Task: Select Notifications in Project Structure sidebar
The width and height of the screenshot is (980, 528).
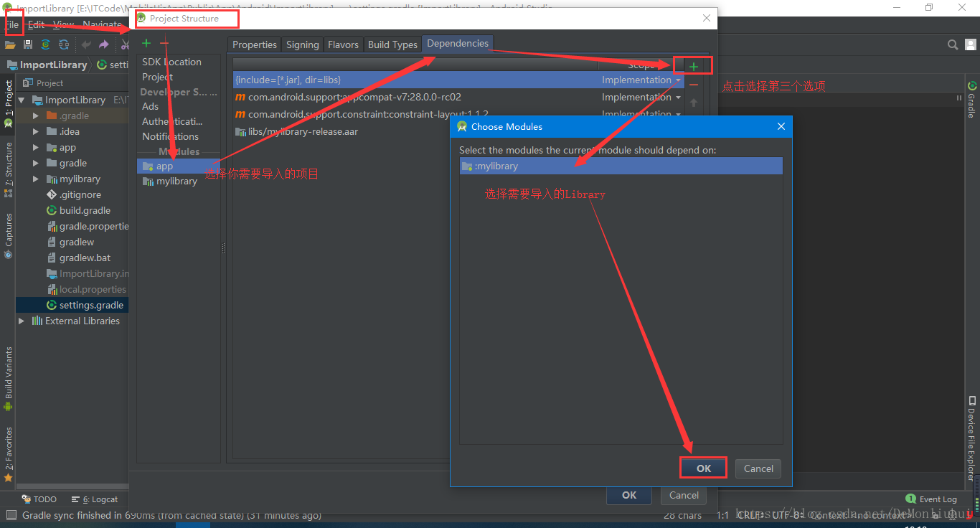Action: tap(170, 136)
